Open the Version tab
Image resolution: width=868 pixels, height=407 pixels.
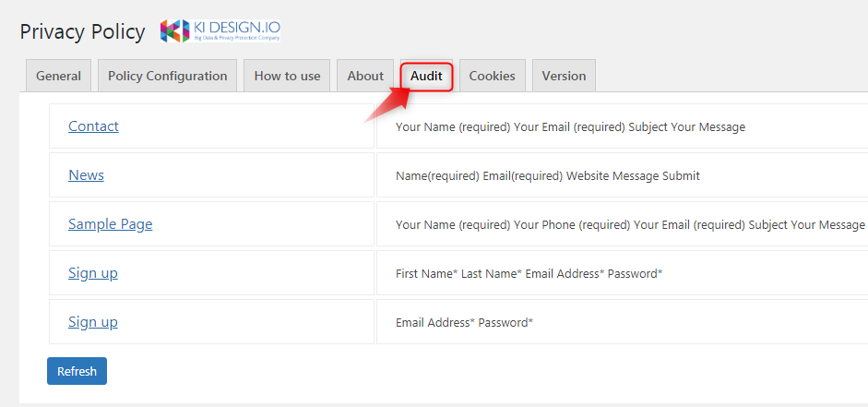click(x=565, y=76)
